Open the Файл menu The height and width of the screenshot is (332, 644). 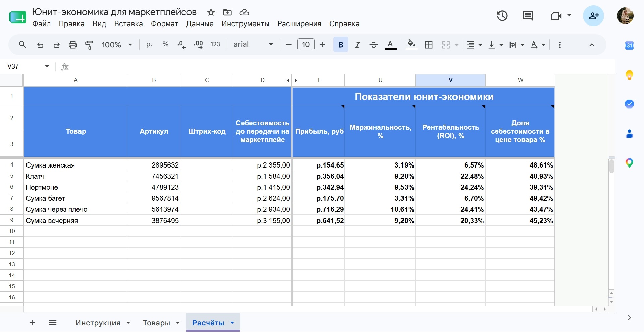(x=42, y=24)
